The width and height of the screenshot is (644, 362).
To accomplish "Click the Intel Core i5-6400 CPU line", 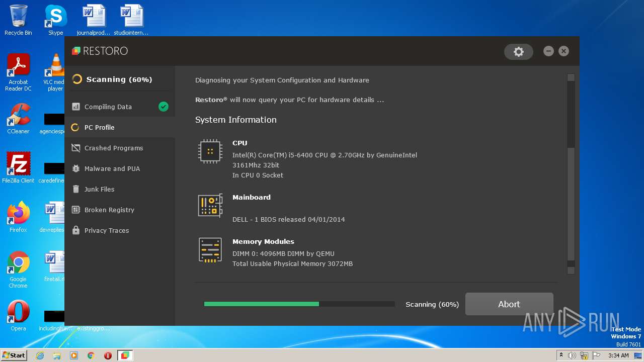I will click(x=325, y=155).
